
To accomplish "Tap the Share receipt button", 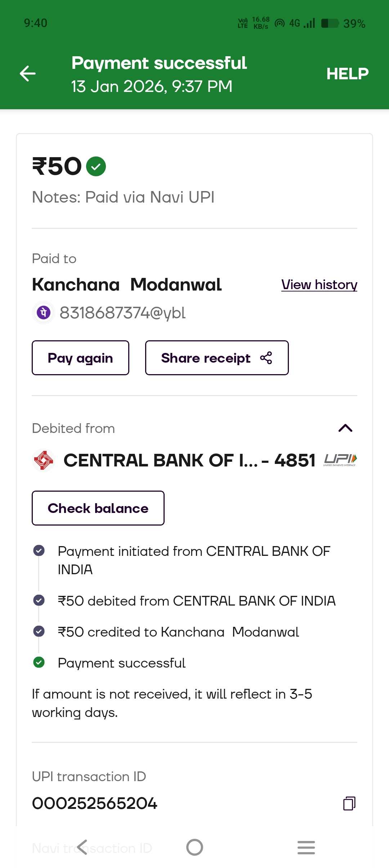I will click(x=216, y=358).
